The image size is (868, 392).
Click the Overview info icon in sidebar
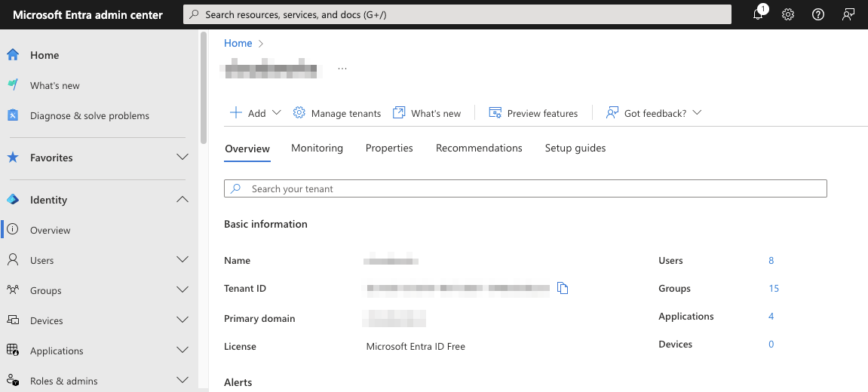13,229
